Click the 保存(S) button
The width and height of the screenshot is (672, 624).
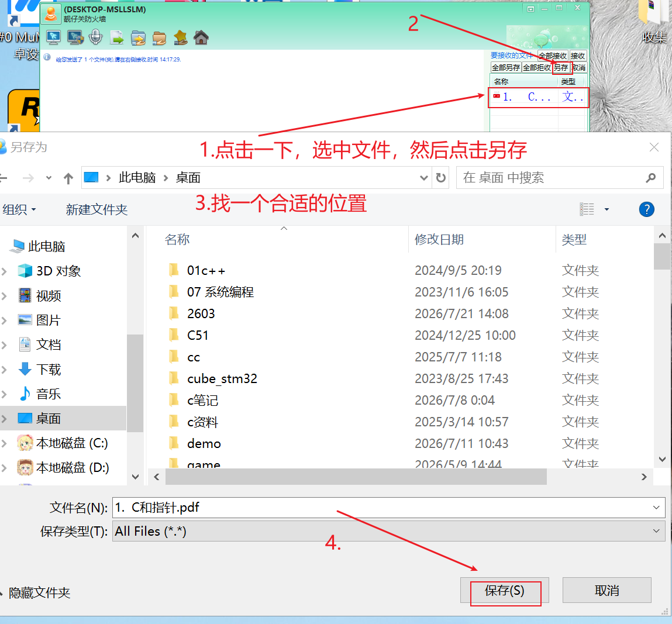tap(504, 591)
